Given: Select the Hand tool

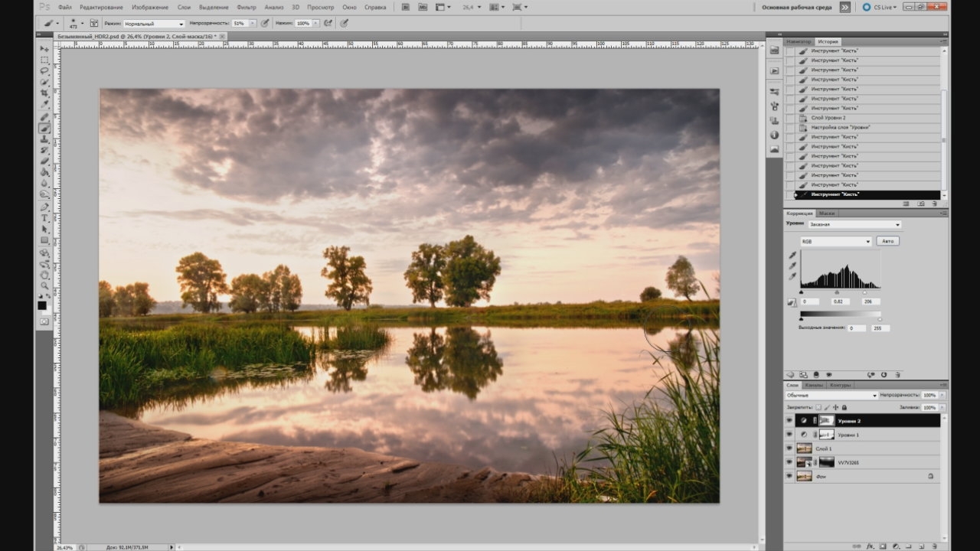Looking at the screenshot, I should pos(44,275).
